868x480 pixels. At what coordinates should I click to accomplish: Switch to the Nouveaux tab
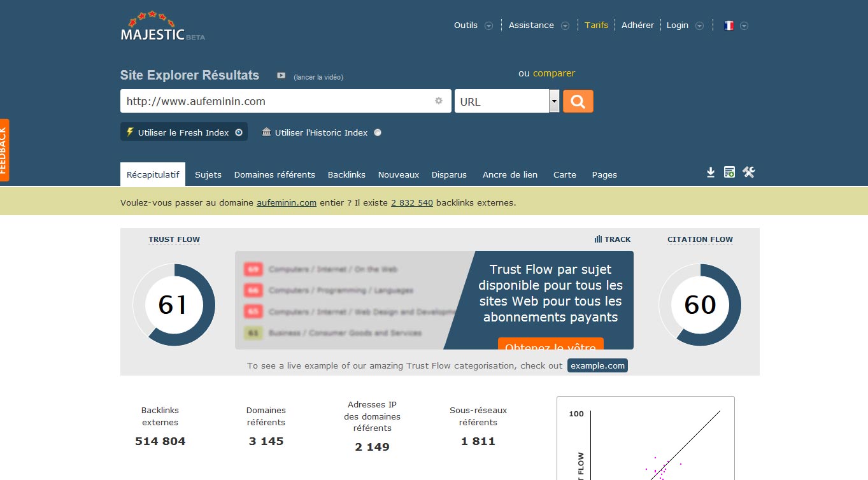pyautogui.click(x=399, y=174)
